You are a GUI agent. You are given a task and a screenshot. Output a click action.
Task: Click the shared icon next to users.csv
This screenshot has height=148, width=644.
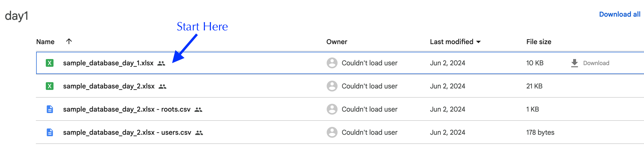coord(199,133)
